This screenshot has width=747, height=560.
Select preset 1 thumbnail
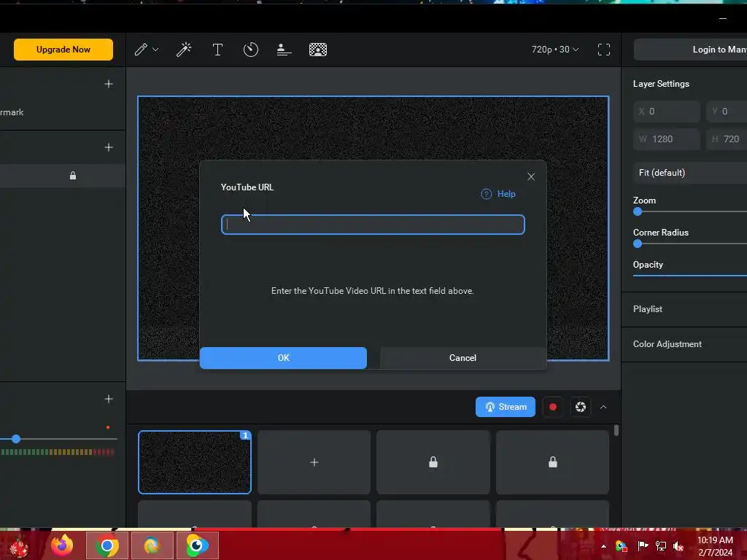pyautogui.click(x=195, y=462)
